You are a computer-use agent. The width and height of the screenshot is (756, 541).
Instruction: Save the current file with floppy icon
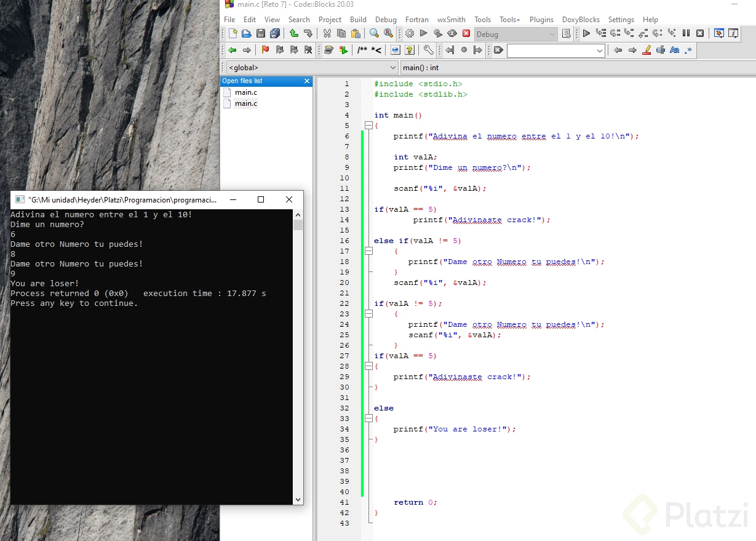coord(261,34)
